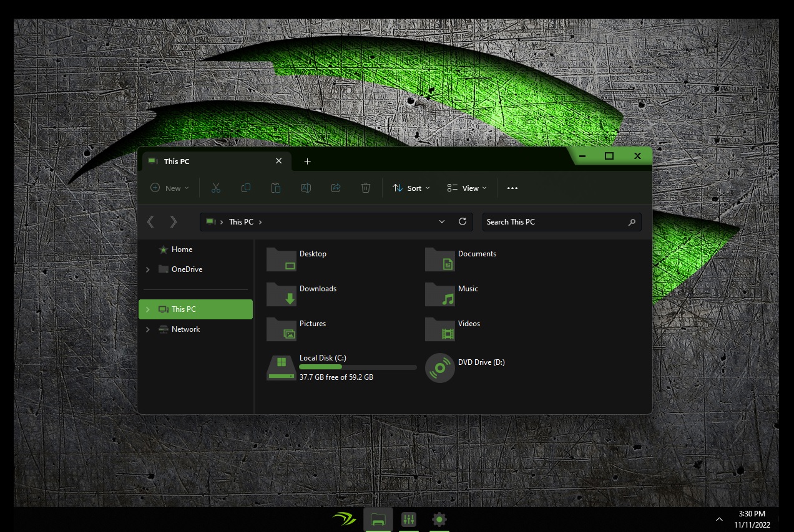Click the Share icon
Viewport: 794px width, 532px height.
point(336,188)
